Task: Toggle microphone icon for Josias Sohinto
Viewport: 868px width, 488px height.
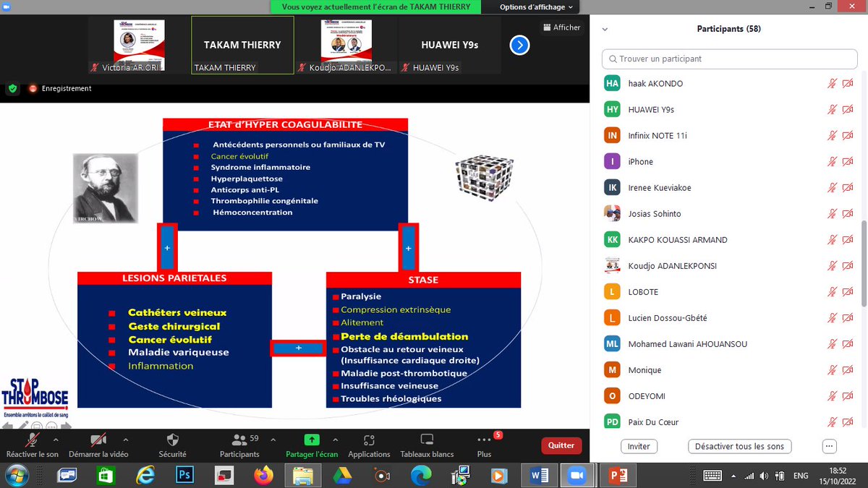Action: pyautogui.click(x=832, y=214)
